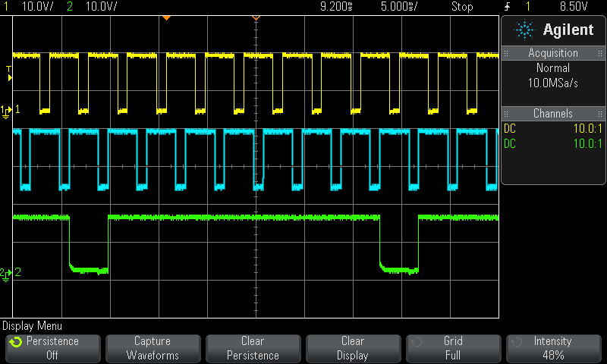Click the channel 2 ground reference marker
Screen dimensions: 607x364
click(x=8, y=273)
